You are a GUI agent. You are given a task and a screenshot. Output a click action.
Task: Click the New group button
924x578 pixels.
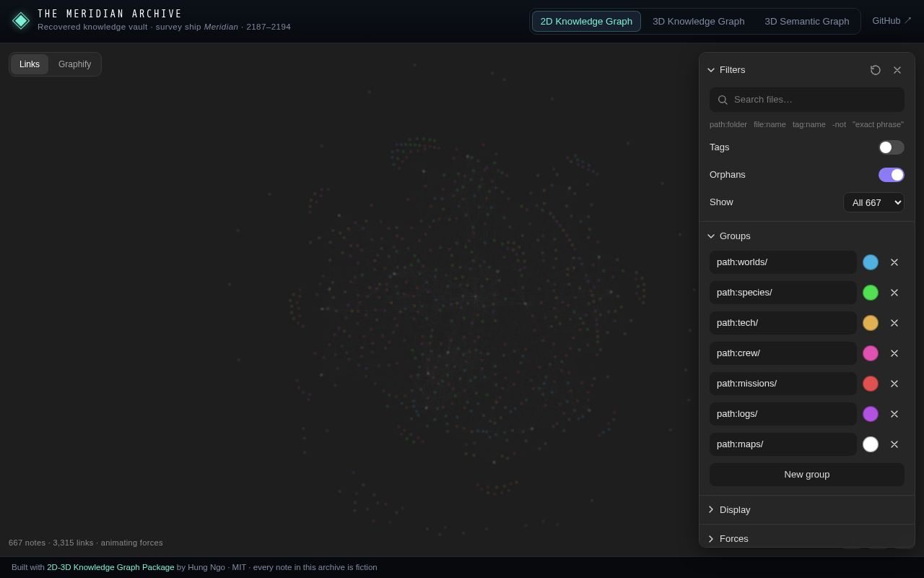point(807,475)
